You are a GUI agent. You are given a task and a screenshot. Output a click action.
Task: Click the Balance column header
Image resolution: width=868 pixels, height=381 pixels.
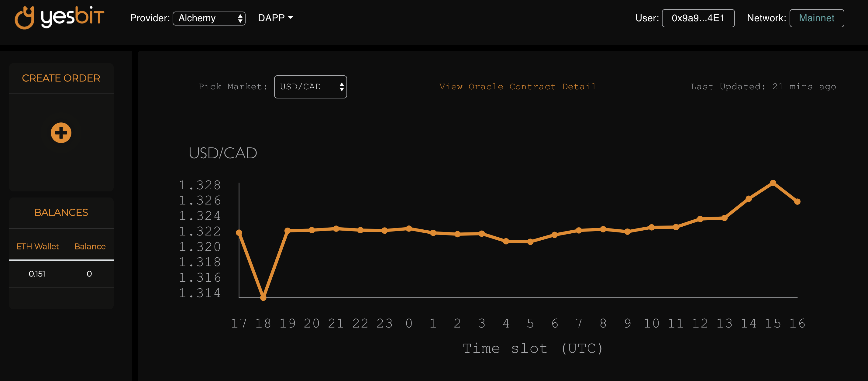click(x=90, y=247)
